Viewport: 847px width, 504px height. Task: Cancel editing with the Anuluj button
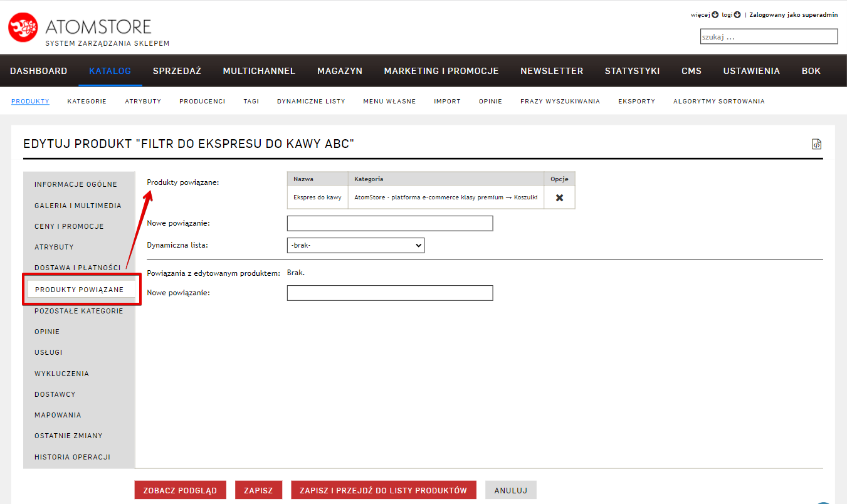click(510, 490)
